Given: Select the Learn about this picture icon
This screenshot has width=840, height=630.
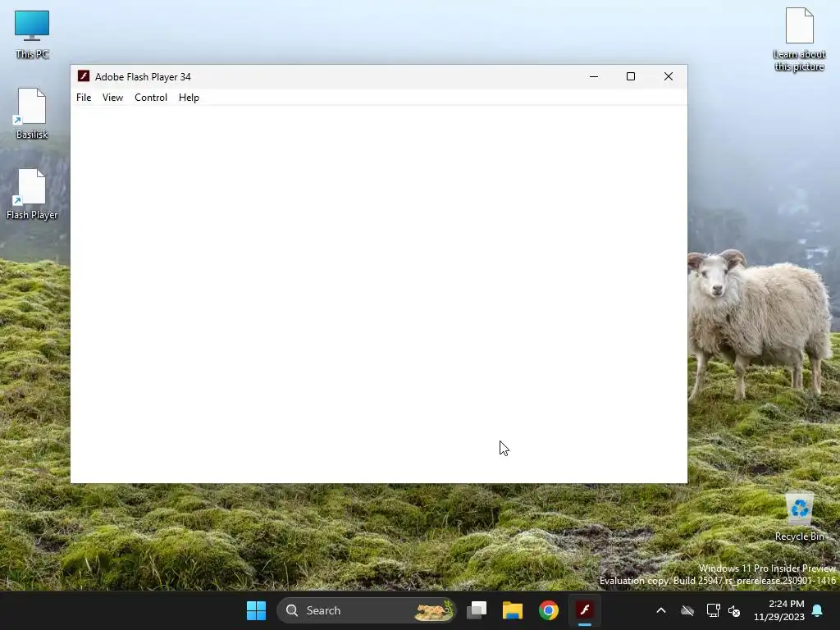Looking at the screenshot, I should 799,39.
